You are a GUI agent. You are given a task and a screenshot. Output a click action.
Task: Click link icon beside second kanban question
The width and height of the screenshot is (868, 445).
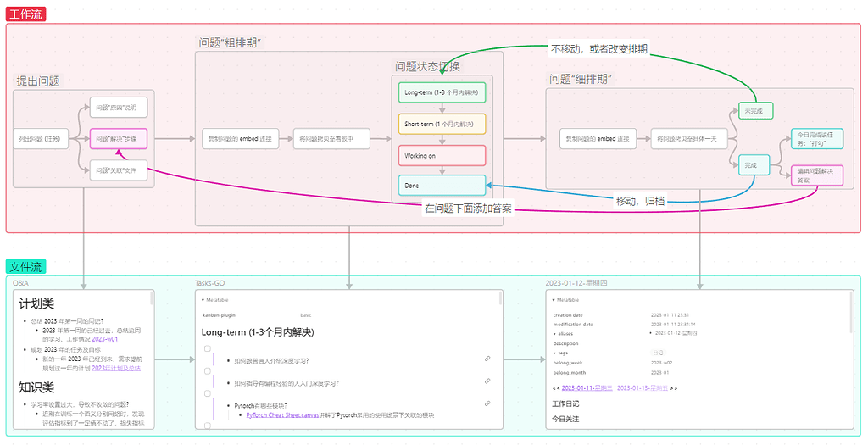(487, 382)
